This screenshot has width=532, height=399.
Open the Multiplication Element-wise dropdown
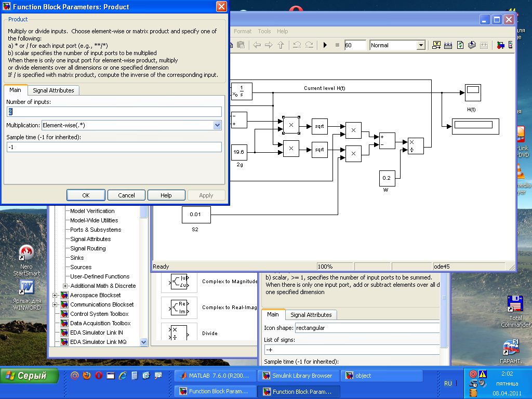point(217,125)
